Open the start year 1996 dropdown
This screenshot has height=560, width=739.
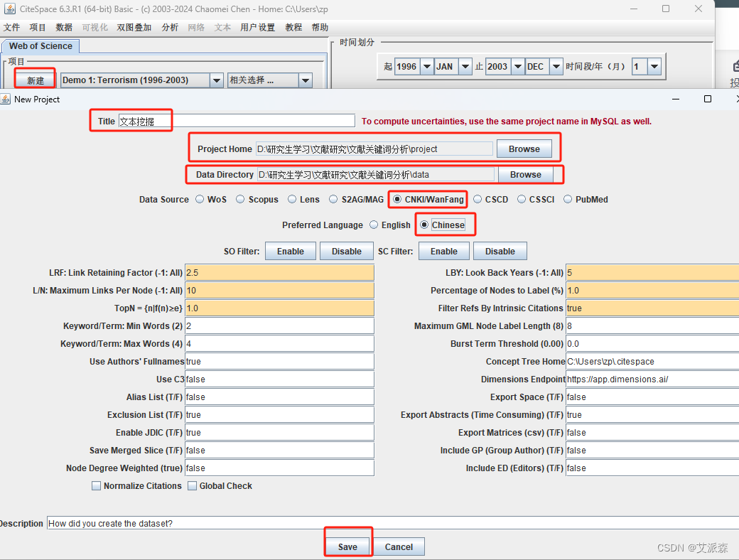coord(426,67)
